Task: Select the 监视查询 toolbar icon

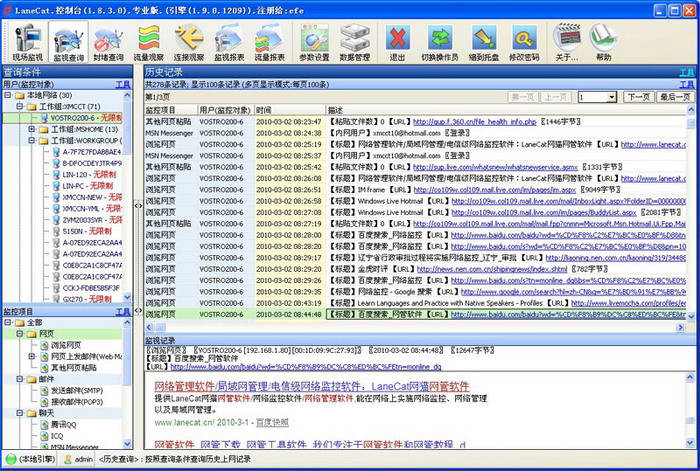Action: click(x=68, y=43)
